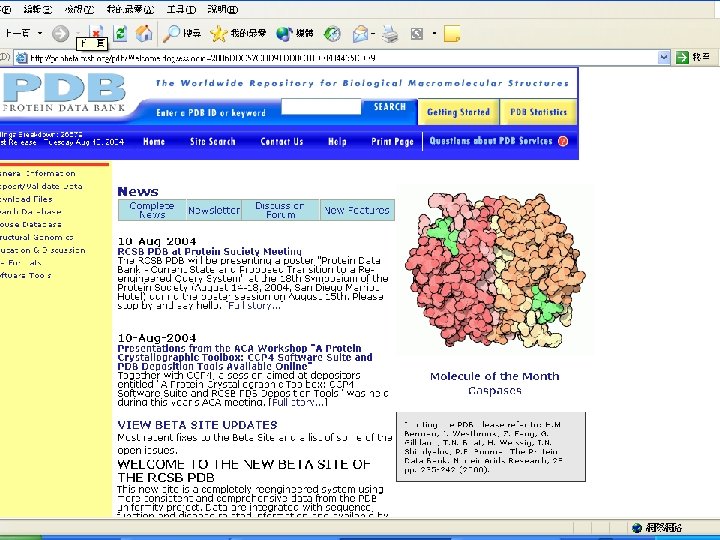Click the Stop loading icon with red X
This screenshot has width=720, height=540.
tap(96, 33)
